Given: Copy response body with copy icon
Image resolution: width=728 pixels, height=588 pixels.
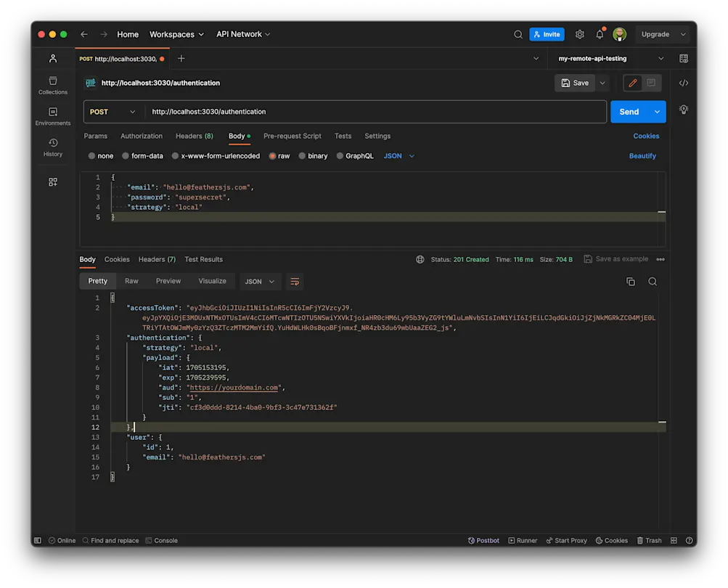Looking at the screenshot, I should [x=630, y=282].
